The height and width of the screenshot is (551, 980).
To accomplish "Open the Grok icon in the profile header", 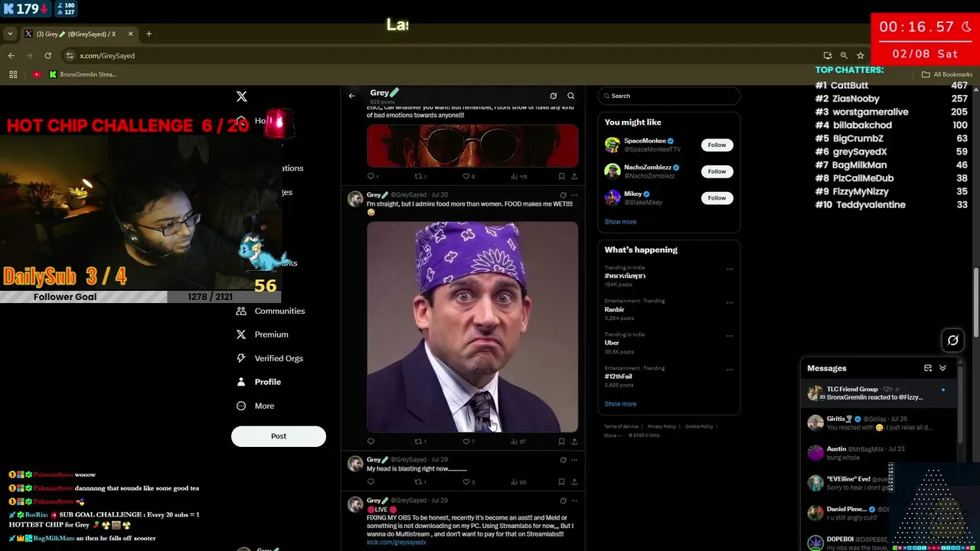I will 553,96.
